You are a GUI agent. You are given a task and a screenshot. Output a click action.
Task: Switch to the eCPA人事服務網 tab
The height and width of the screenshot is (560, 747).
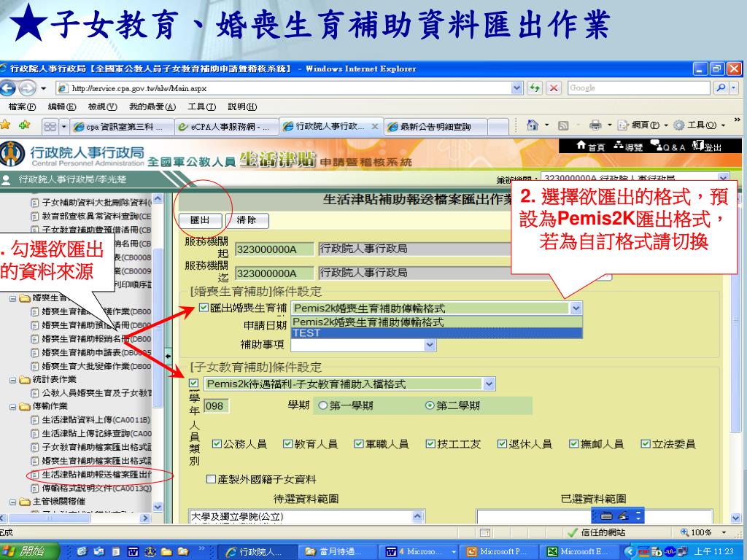click(x=226, y=127)
